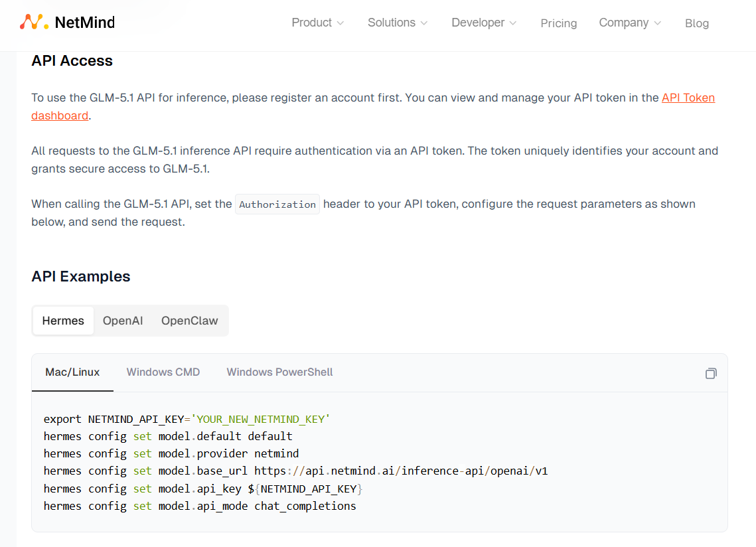Click the model.base_url code line
This screenshot has width=756, height=547.
click(295, 471)
